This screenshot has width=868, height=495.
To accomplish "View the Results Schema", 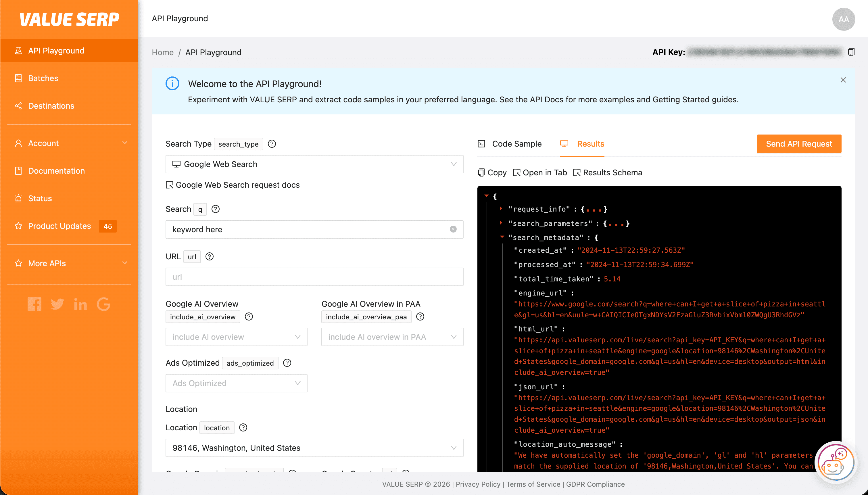I will tap(607, 173).
